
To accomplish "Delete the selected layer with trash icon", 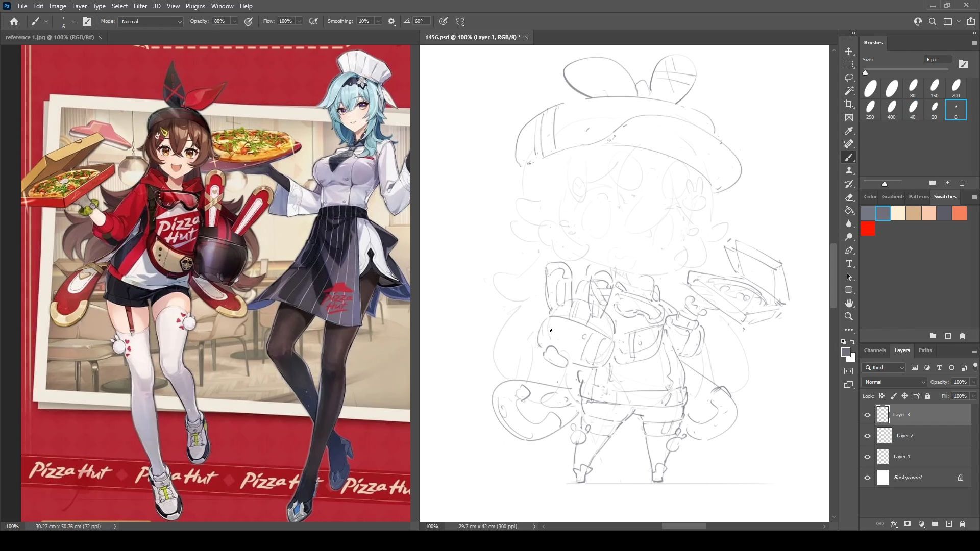I will (x=962, y=524).
